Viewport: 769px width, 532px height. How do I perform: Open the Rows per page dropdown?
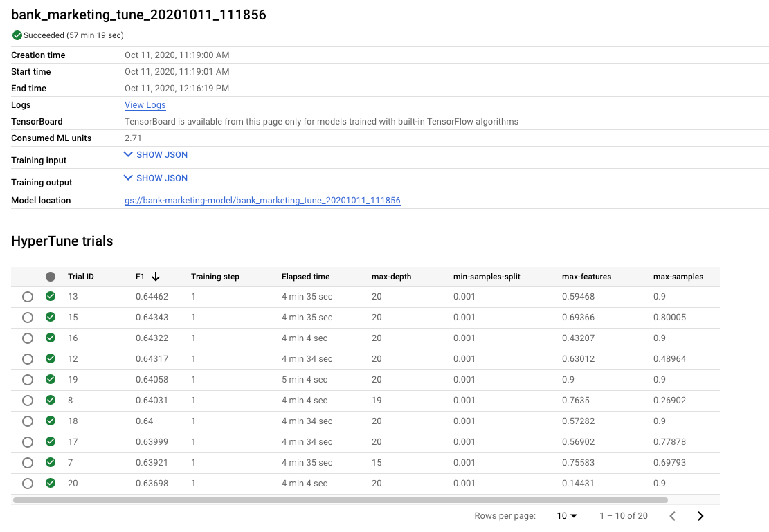point(567,516)
